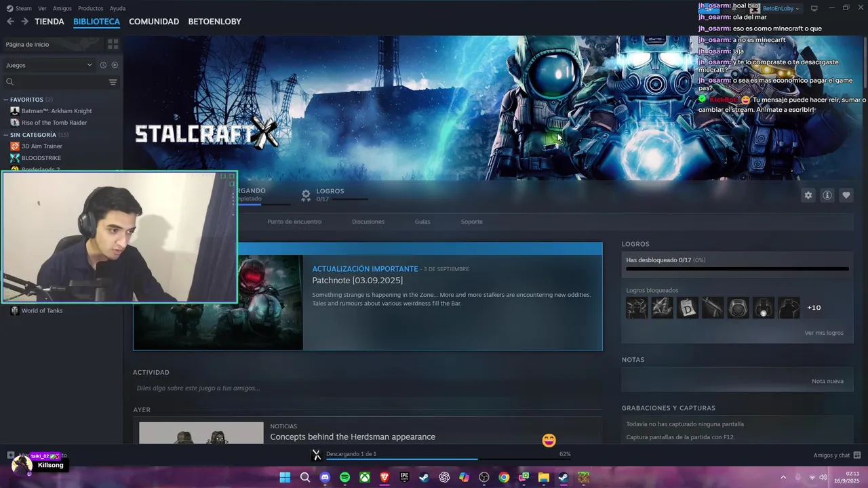Select 3D Aim Trainer in library
This screenshot has width=868, height=488.
[42, 146]
